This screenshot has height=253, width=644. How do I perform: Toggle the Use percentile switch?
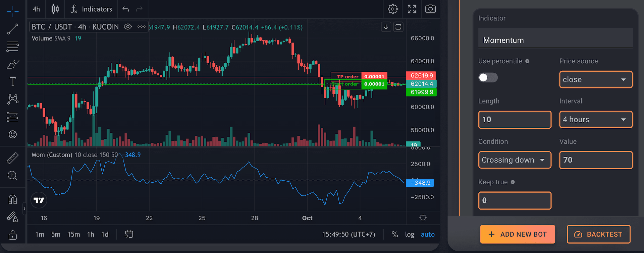(488, 78)
